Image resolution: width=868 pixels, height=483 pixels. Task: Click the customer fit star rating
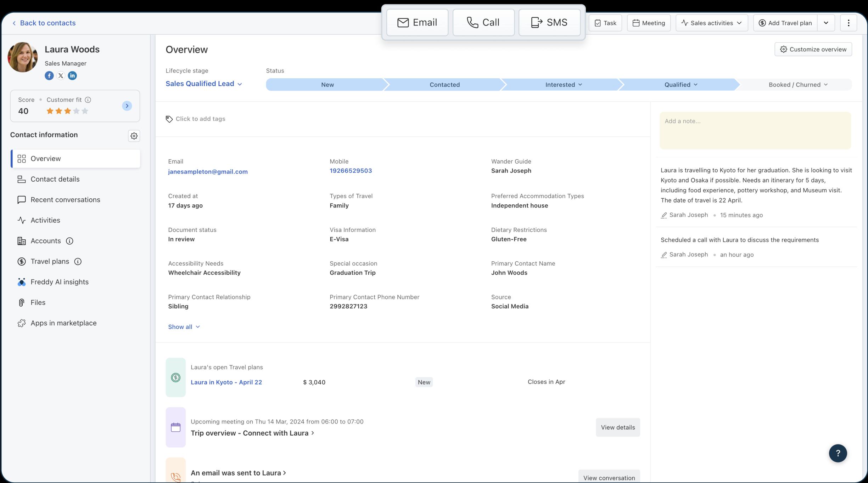coord(67,111)
